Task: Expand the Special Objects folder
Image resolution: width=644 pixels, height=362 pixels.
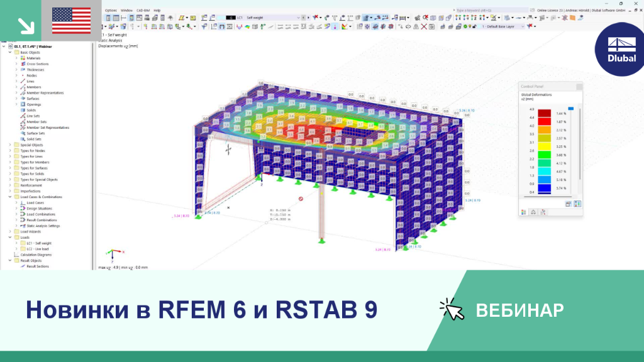Action: pyautogui.click(x=10, y=145)
